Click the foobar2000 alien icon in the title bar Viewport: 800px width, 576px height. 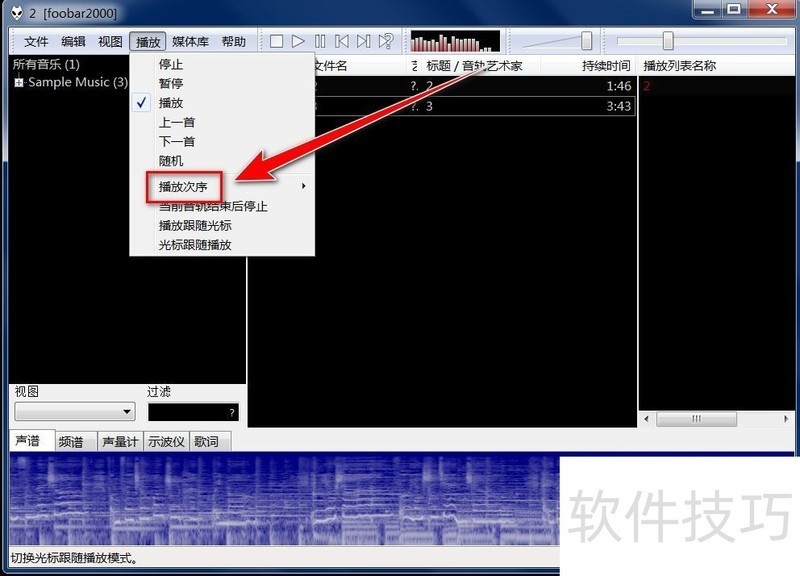[x=17, y=13]
